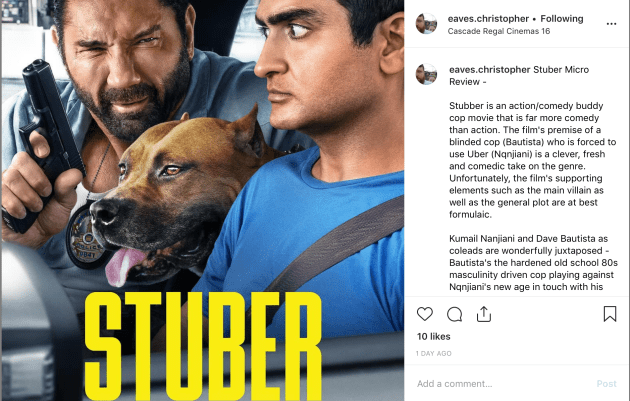
Task: Open Cascade Regal Cinemas 16 location
Action: pos(499,31)
